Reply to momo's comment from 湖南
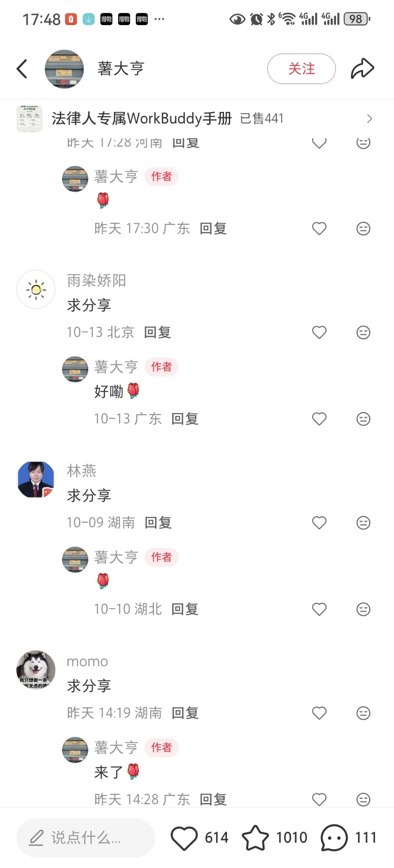The width and height of the screenshot is (394, 868). pos(185,713)
